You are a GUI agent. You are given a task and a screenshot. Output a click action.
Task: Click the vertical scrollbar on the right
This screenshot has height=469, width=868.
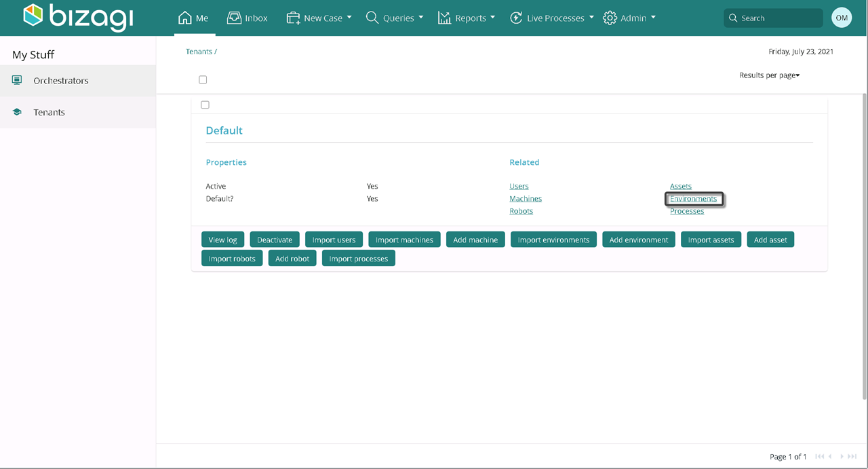click(864, 246)
